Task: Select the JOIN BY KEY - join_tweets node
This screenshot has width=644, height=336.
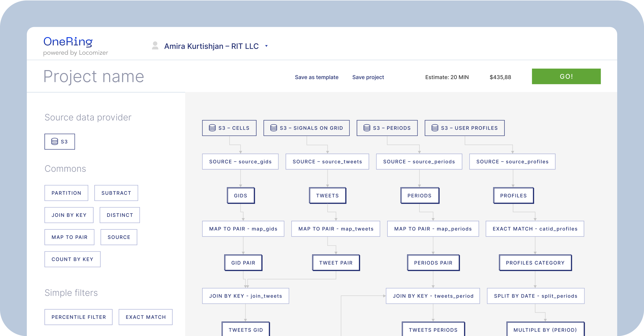Action: (245, 296)
